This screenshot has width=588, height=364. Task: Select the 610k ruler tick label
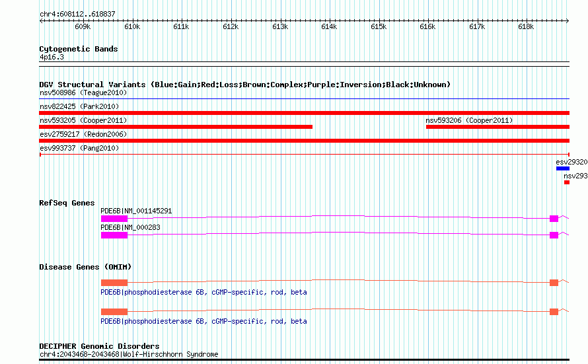[x=132, y=26]
